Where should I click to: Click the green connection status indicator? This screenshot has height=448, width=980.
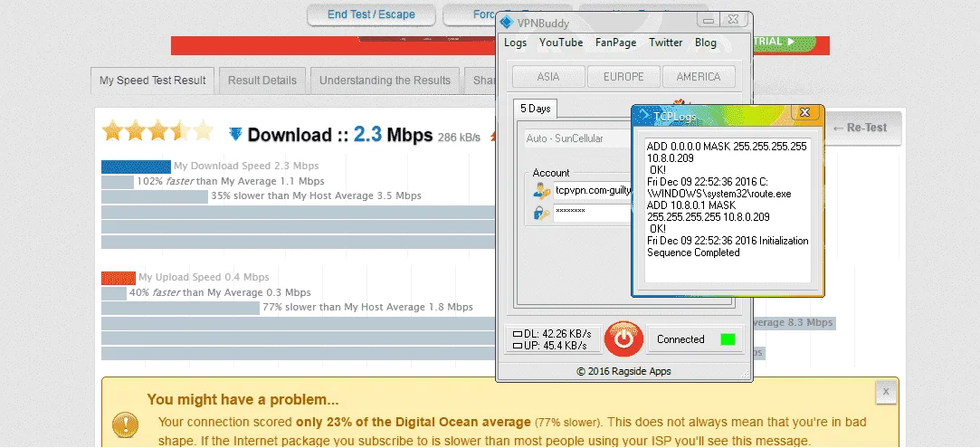(x=728, y=339)
